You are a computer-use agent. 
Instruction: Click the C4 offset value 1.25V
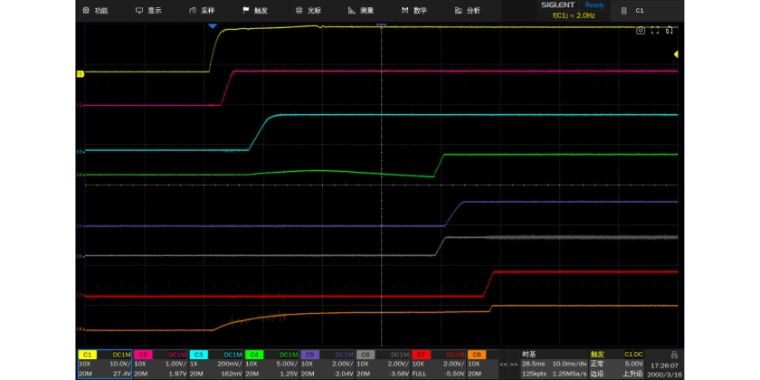click(290, 374)
